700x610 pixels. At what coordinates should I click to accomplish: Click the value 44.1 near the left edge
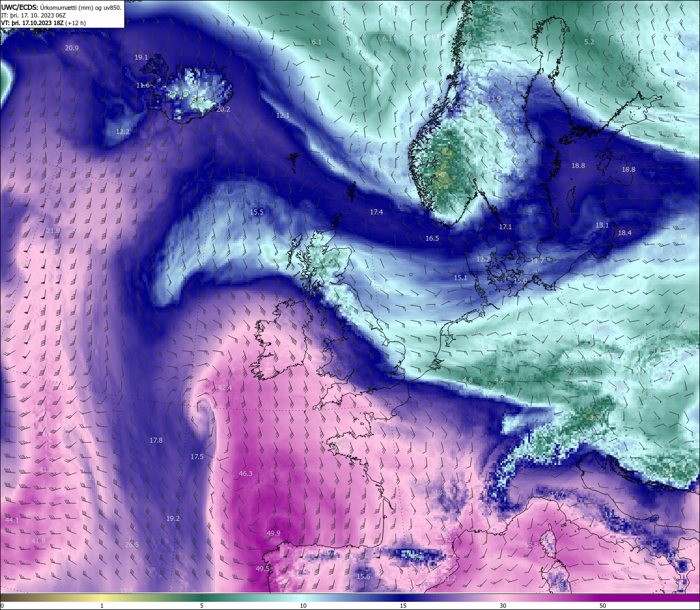(x=12, y=520)
